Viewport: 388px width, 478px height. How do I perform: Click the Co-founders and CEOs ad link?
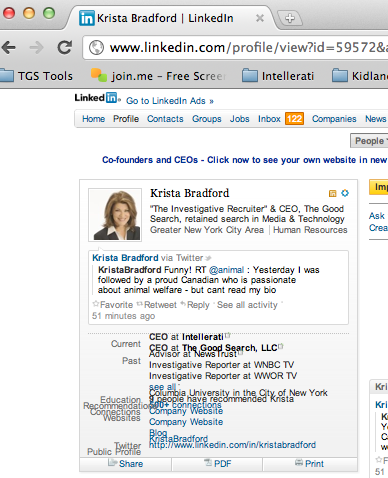click(x=245, y=160)
